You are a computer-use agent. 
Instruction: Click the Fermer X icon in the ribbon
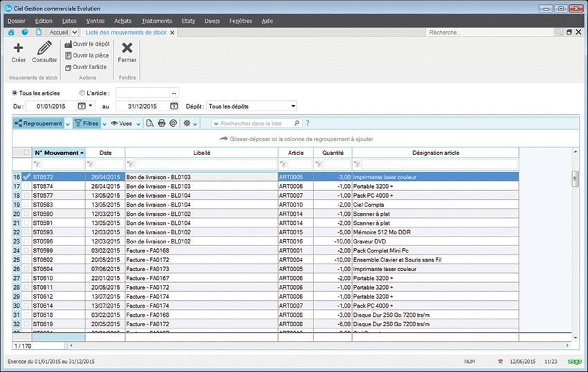(127, 48)
